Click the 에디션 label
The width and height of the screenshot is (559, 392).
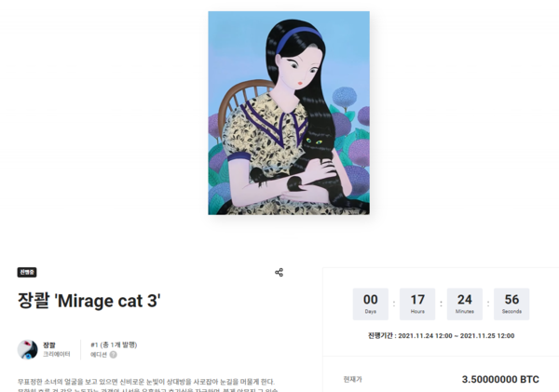coord(99,355)
